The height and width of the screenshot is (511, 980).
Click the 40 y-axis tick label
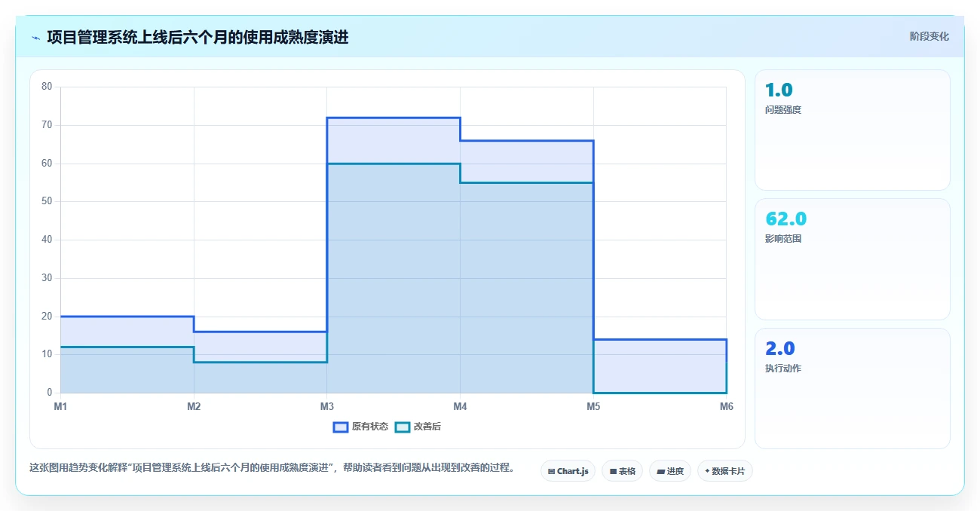(47, 240)
